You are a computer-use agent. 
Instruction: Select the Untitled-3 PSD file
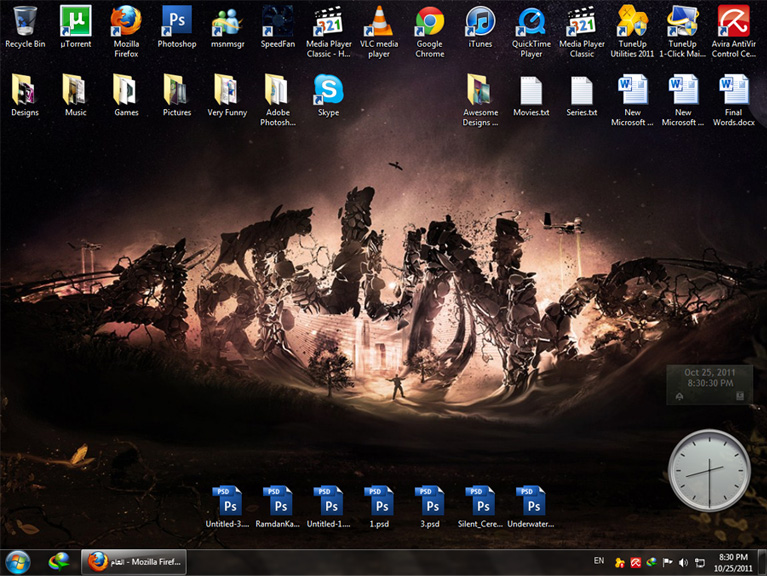227,507
